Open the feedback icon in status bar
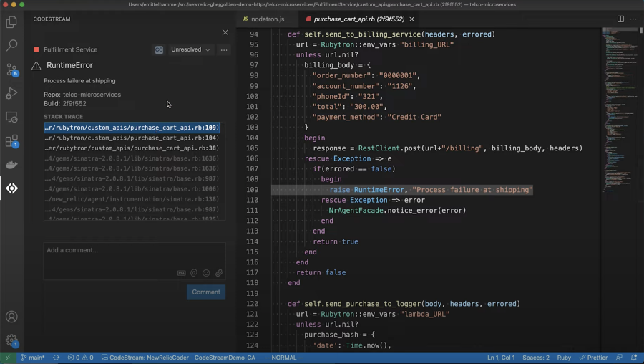The width and height of the screenshot is (644, 364). point(619,358)
